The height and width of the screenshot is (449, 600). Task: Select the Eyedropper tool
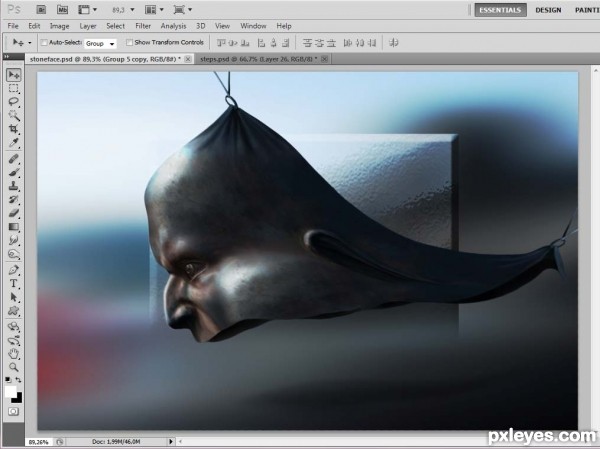(x=14, y=142)
